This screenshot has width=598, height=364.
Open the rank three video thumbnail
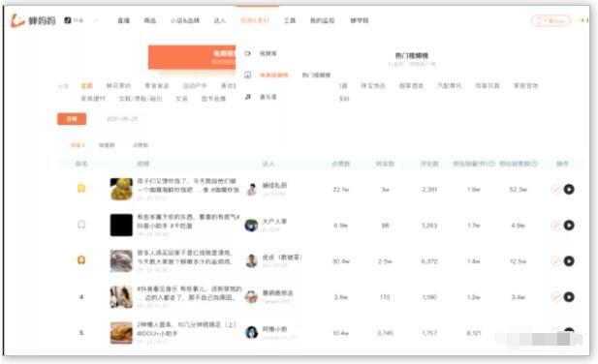[121, 260]
